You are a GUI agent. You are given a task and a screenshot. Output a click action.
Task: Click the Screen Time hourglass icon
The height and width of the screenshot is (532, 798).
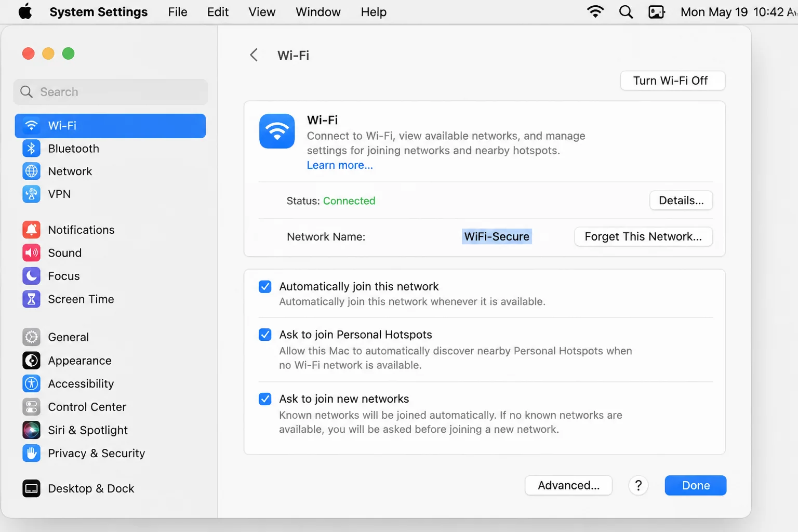pos(32,299)
